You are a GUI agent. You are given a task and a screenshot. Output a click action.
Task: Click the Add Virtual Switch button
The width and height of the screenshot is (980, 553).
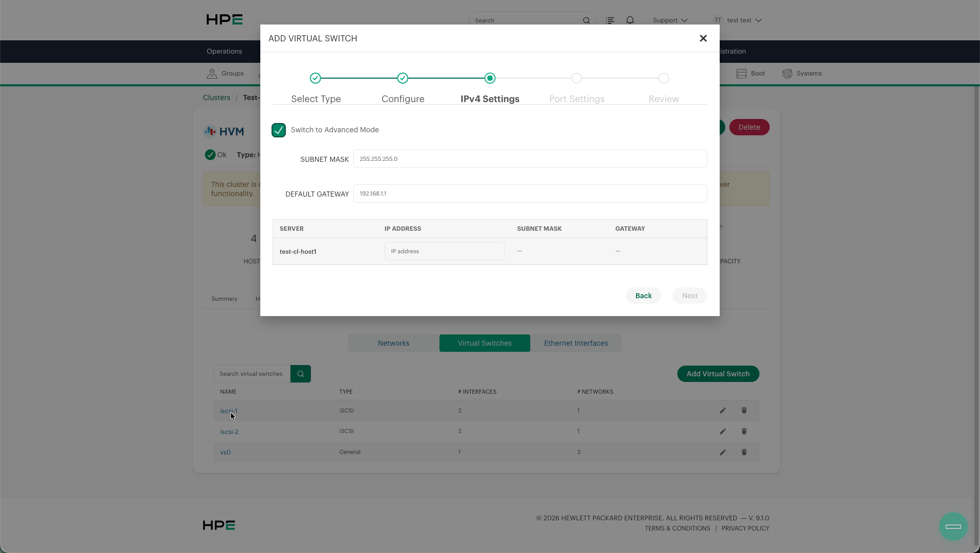[x=718, y=374]
